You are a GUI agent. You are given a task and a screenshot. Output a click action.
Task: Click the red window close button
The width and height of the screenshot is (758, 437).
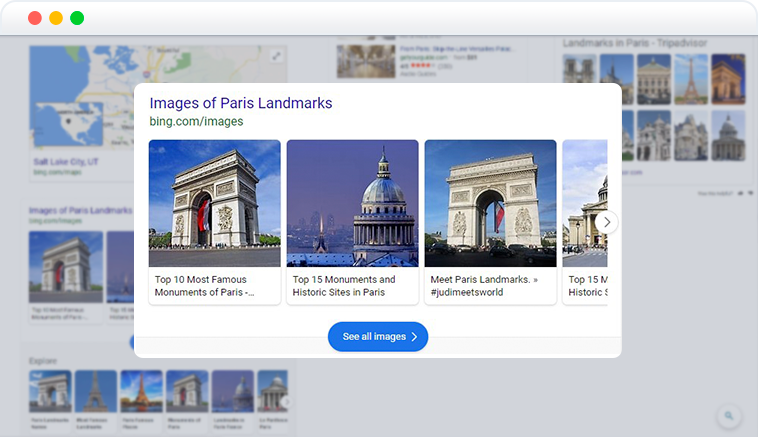tap(35, 18)
